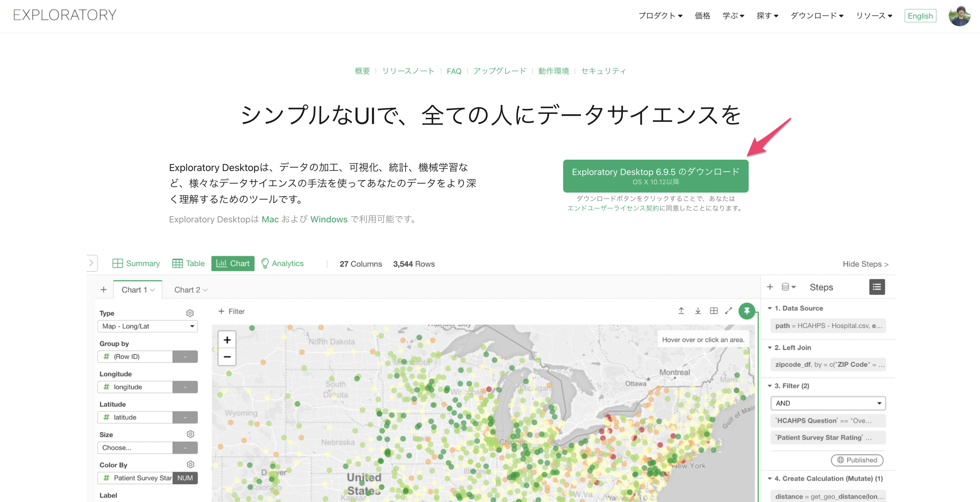Click the Windows link

(329, 219)
